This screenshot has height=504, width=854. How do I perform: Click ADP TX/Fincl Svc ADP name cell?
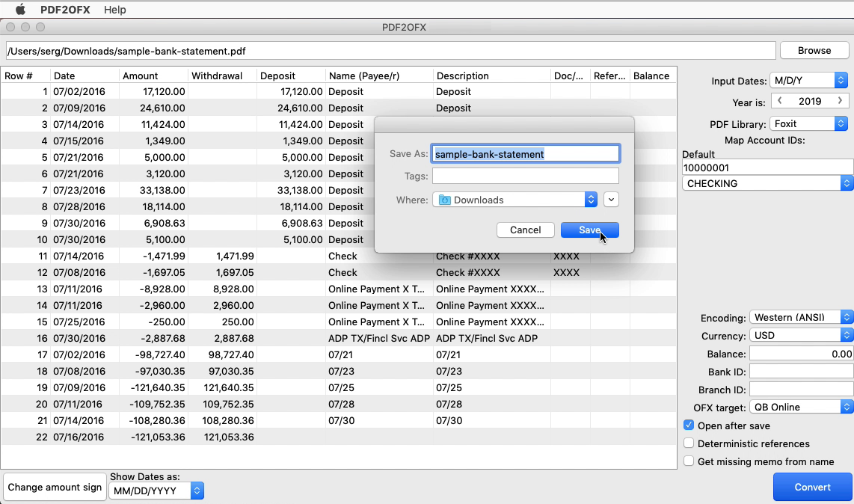pos(379,338)
